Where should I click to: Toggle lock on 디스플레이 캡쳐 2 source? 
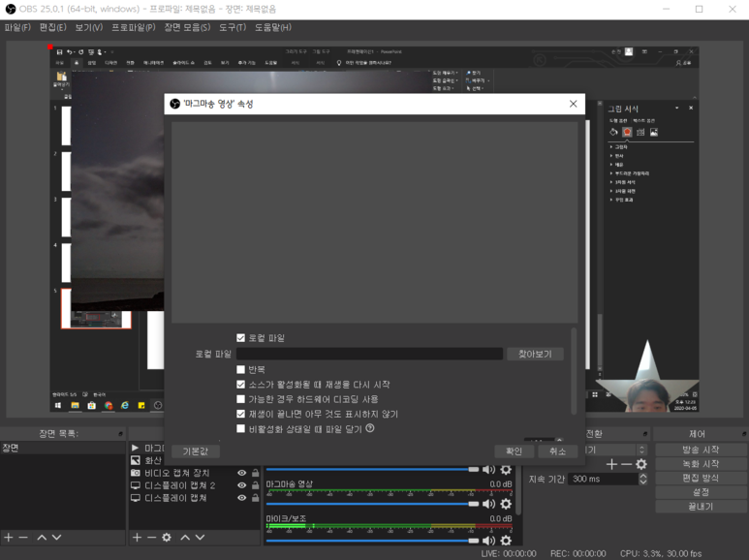(256, 485)
